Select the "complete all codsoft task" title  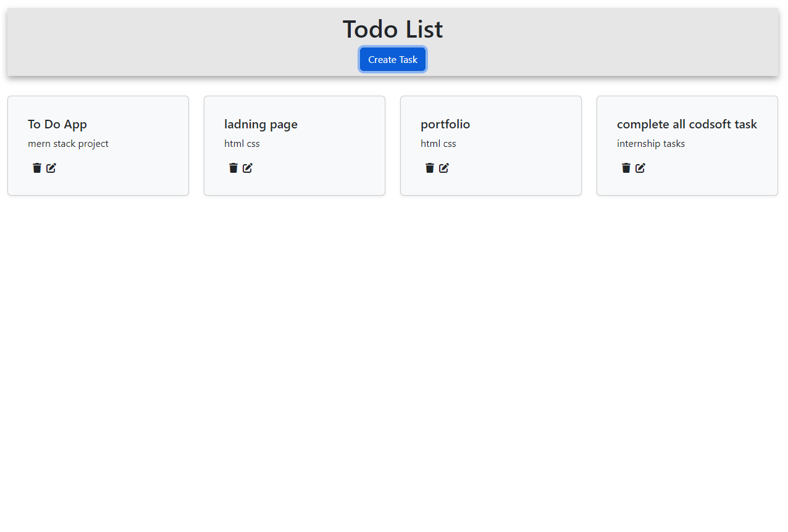click(x=687, y=124)
